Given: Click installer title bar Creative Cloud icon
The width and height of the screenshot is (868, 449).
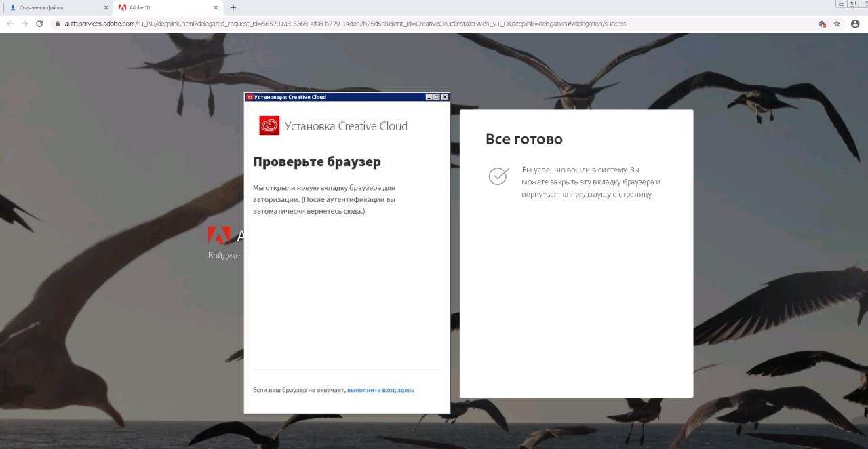Looking at the screenshot, I should [250, 97].
